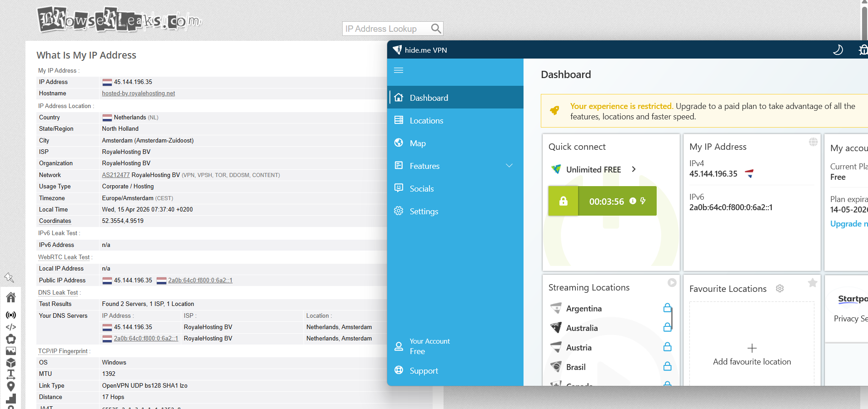The image size is (868, 409).
Task: Click the Netherlands flag beside the VPN IPv4 address
Action: click(749, 173)
